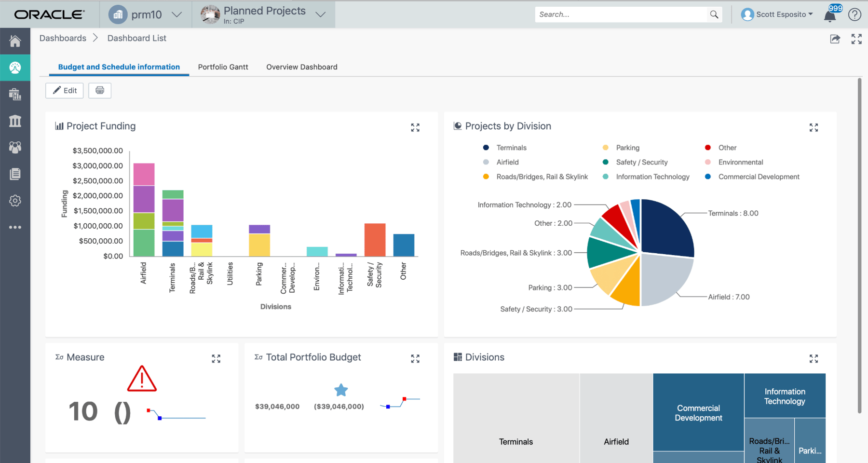Open the prm10 workspace dropdown
868x463 pixels.
coord(146,14)
